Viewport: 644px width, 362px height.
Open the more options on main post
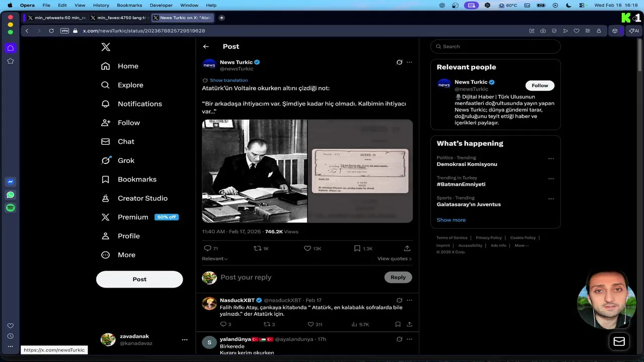(x=410, y=62)
